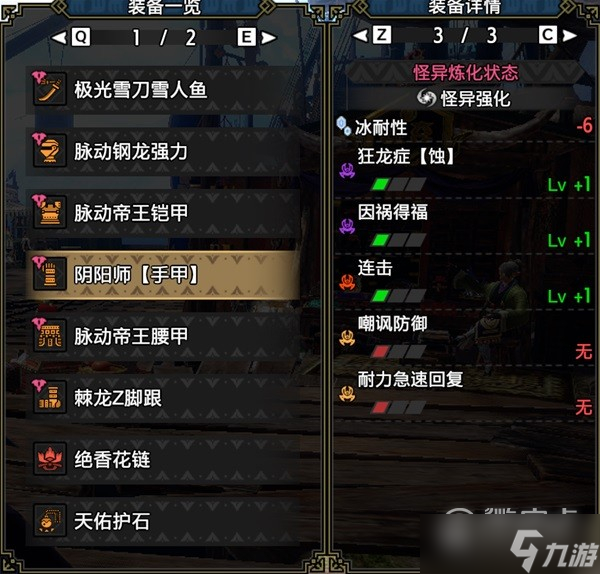Select the 装备一览 panel title tab
Screen dimensions: 600x574
pos(165,7)
